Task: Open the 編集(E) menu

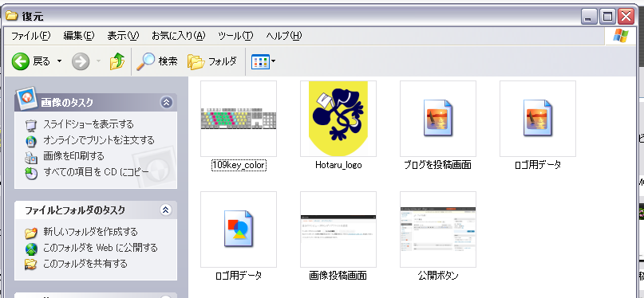Action: [x=79, y=36]
